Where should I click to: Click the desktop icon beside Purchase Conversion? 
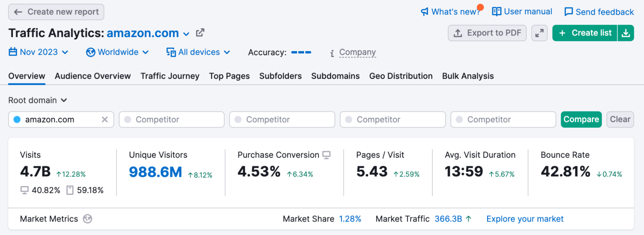326,155
